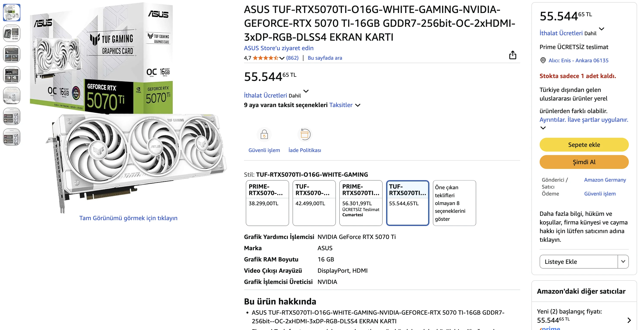The width and height of the screenshot is (644, 330).
Task: Select the PRIME variant priced 38.299,00TL
Action: tap(267, 203)
